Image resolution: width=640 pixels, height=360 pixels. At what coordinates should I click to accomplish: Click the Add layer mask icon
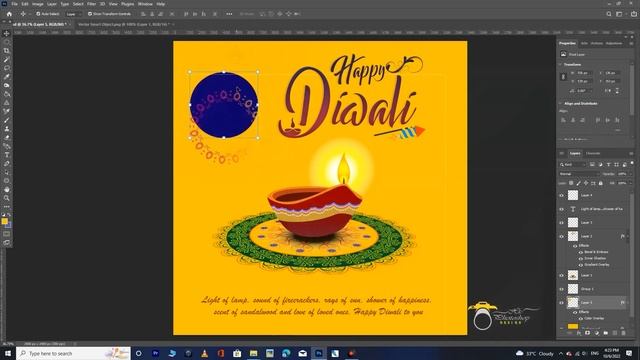(587, 333)
